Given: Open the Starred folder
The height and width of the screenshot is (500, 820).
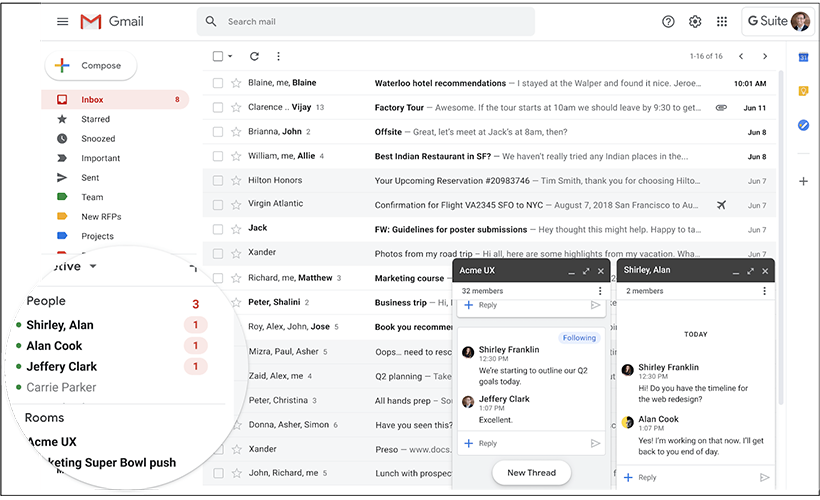Looking at the screenshot, I should [x=95, y=119].
